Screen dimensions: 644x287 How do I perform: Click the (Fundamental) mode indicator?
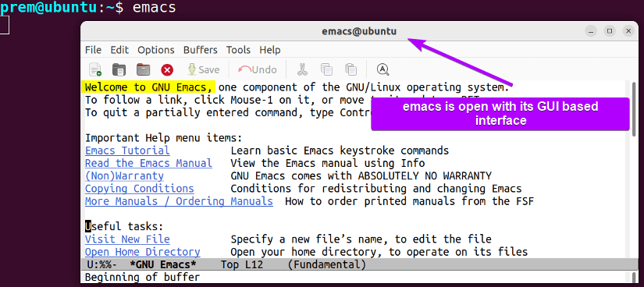pyautogui.click(x=326, y=264)
